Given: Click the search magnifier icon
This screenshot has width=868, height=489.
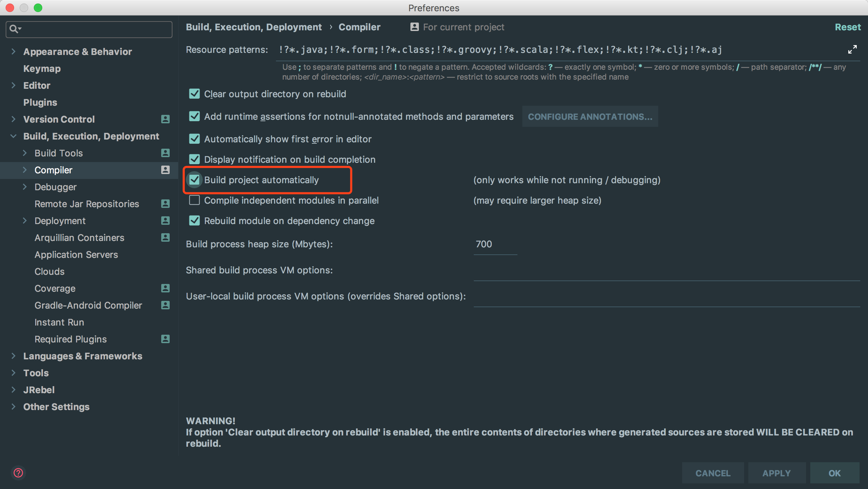Looking at the screenshot, I should 14,29.
